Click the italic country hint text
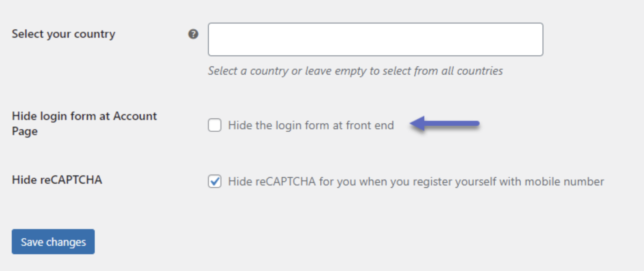Viewport: 644px width, 271px height. [x=355, y=70]
